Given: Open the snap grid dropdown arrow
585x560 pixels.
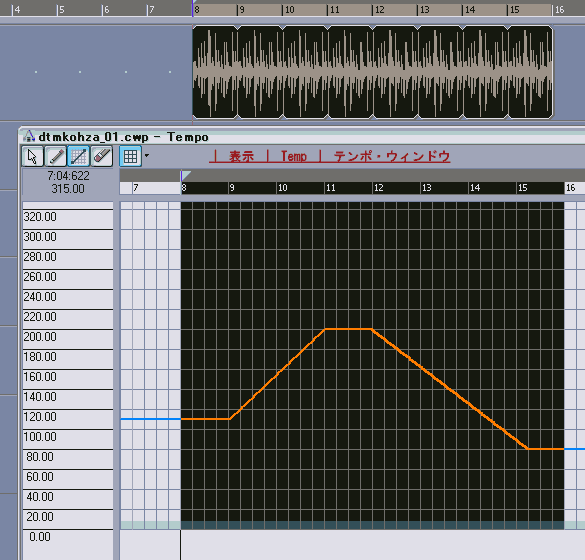Looking at the screenshot, I should pos(147,156).
